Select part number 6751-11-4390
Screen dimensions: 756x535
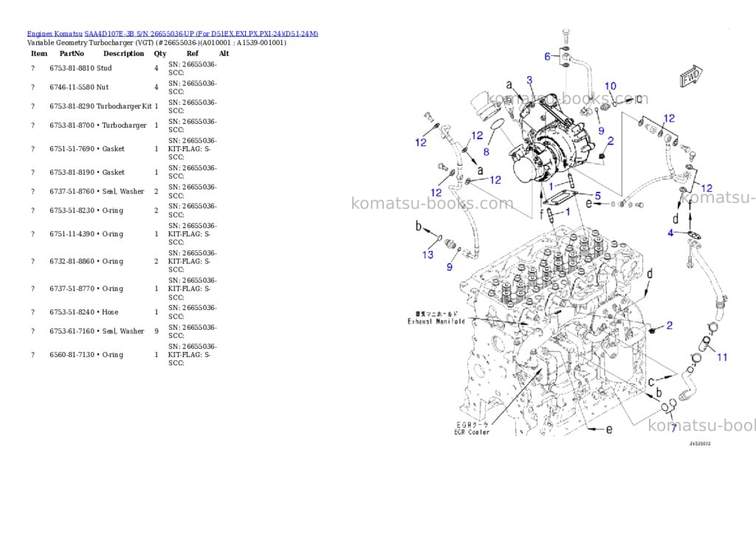(72, 234)
